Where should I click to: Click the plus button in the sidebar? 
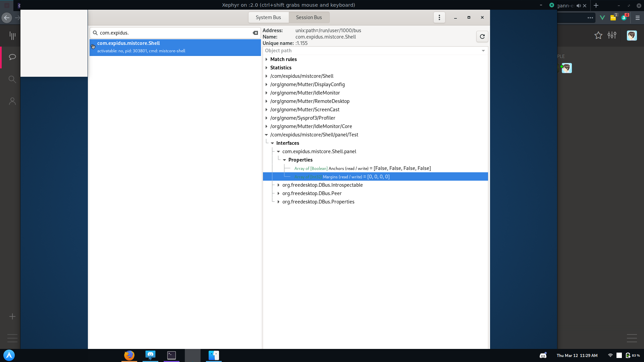tap(12, 316)
